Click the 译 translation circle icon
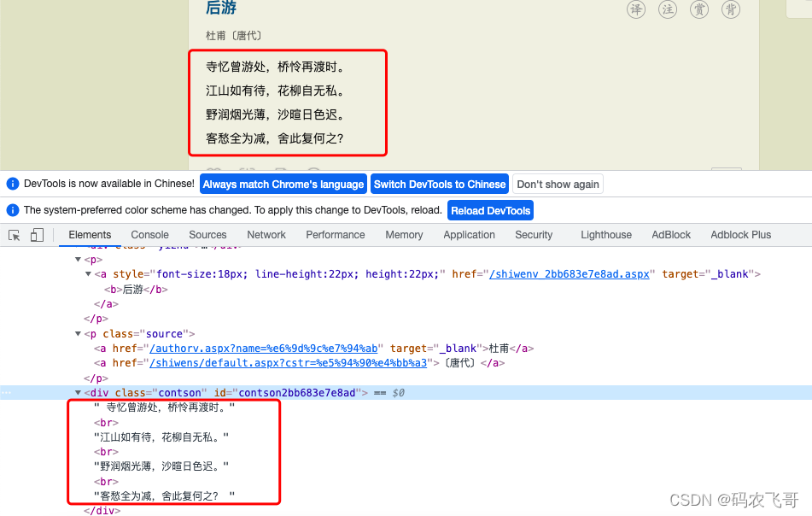The height and width of the screenshot is (516, 812). click(x=636, y=9)
